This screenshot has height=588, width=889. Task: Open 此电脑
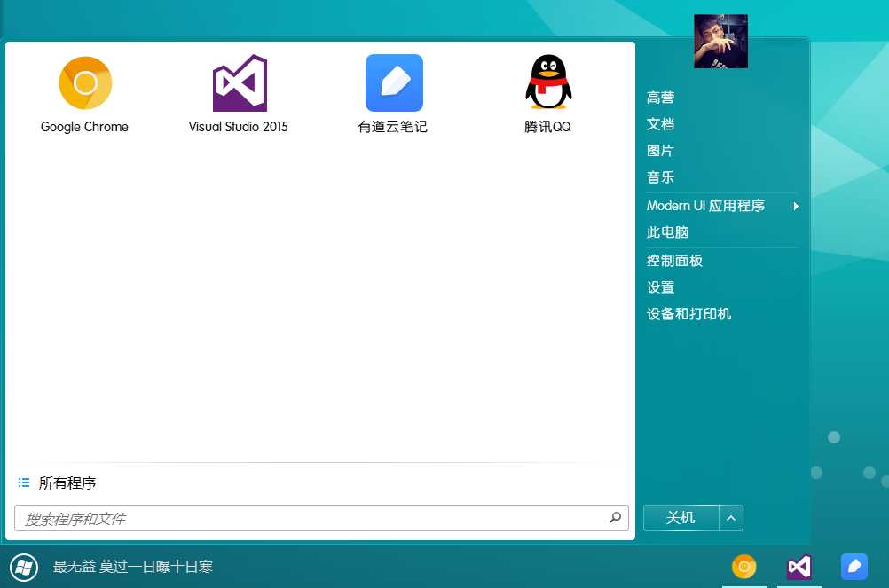pyautogui.click(x=668, y=232)
